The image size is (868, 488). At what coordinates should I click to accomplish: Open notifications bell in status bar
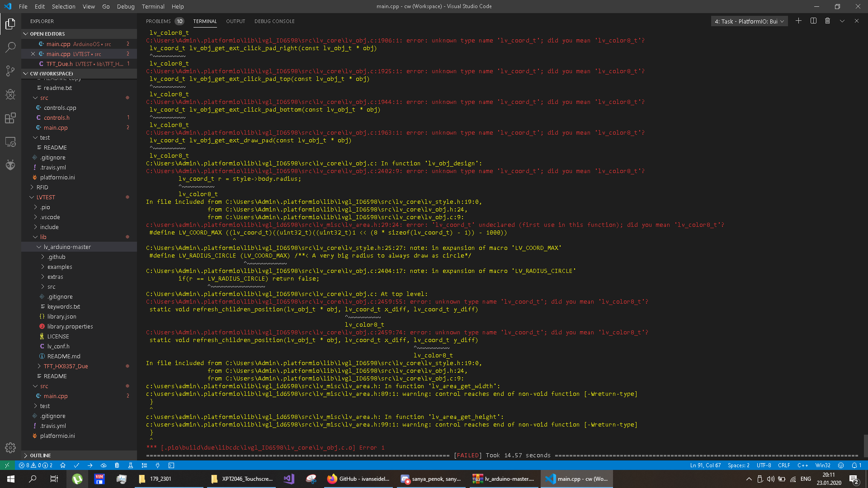856,465
